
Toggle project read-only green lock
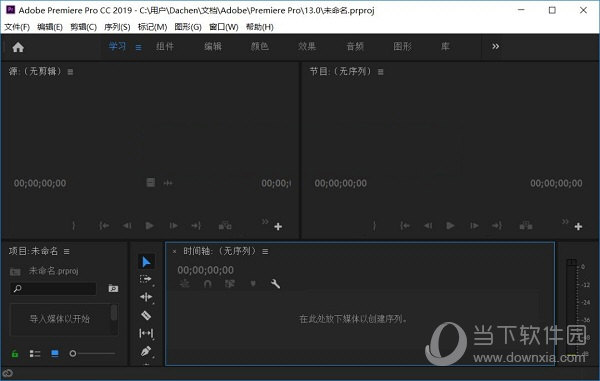tap(15, 353)
